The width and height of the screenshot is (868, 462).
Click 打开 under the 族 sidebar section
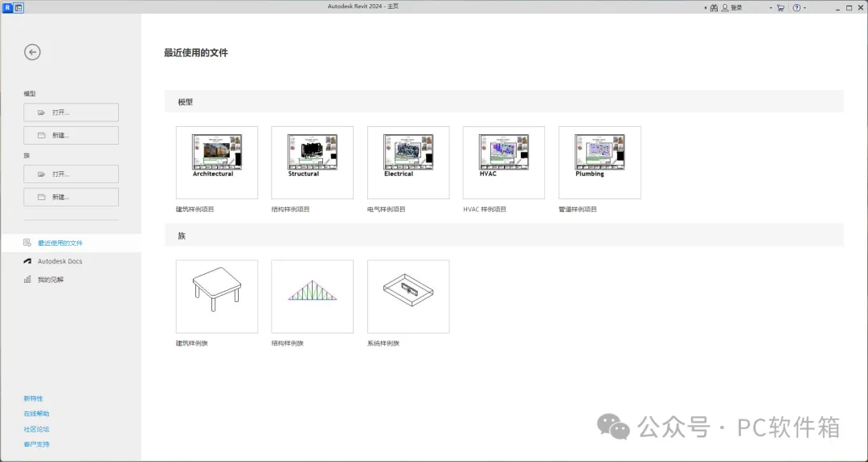coord(71,174)
